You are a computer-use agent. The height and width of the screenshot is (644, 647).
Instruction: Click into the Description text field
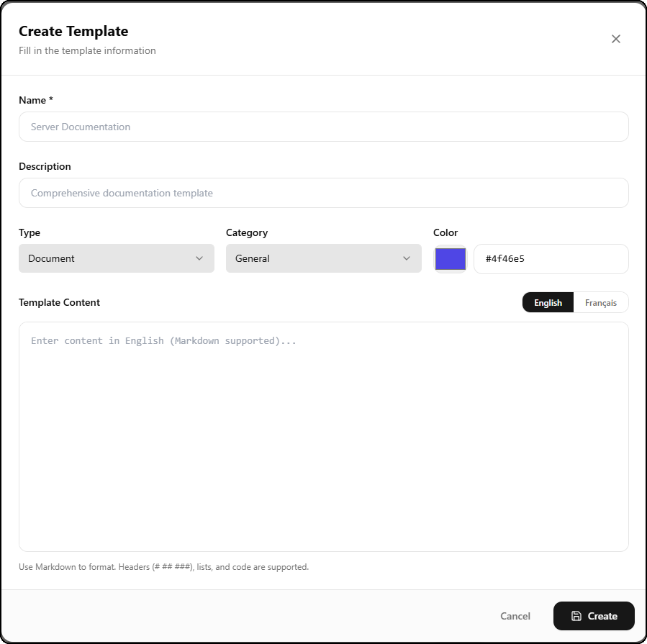click(x=323, y=193)
